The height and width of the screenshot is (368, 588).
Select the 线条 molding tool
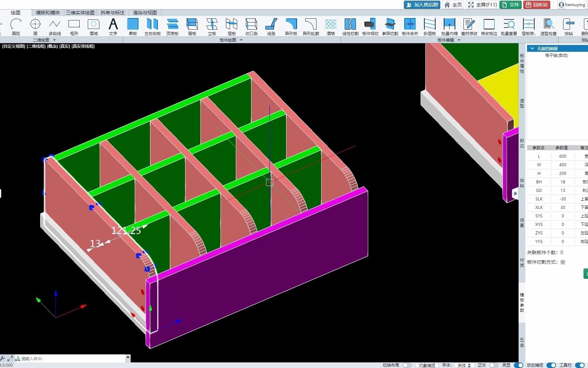(271, 27)
